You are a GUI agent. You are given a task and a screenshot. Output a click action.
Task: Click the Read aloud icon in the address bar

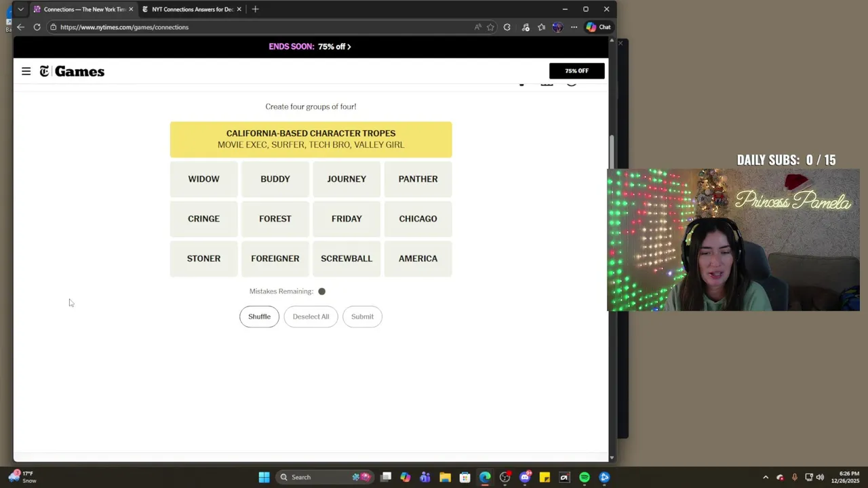click(x=477, y=27)
